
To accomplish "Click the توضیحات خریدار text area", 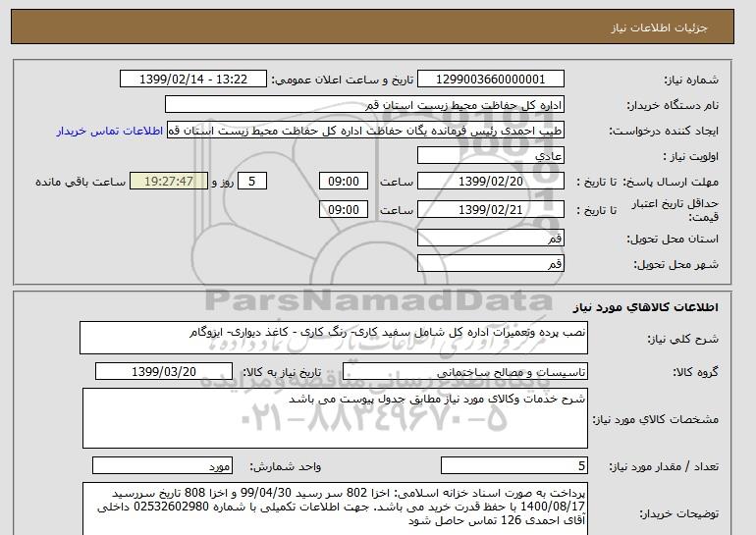I will click(335, 508).
